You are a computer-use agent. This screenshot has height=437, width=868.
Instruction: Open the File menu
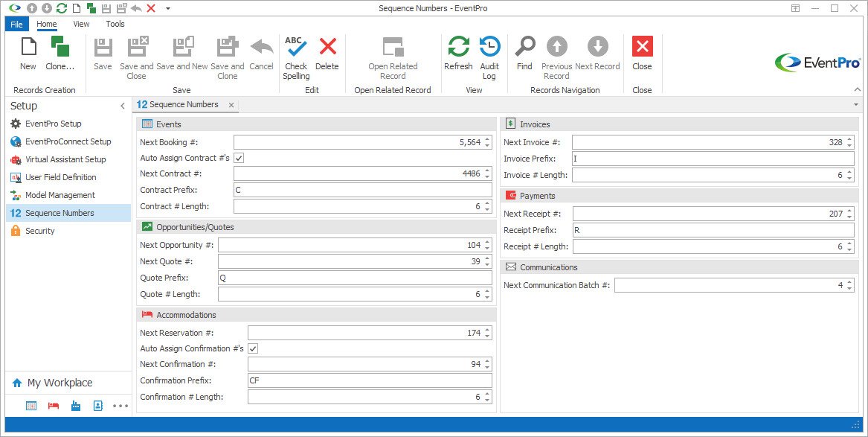click(16, 24)
